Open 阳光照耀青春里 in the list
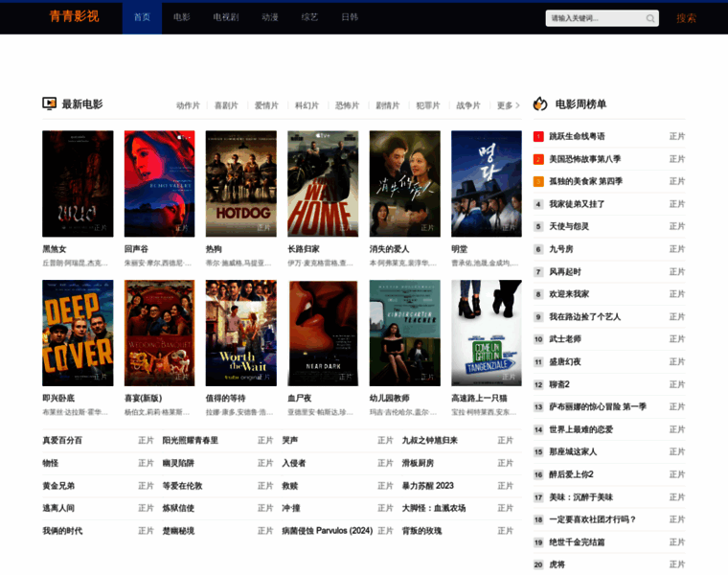 [191, 440]
